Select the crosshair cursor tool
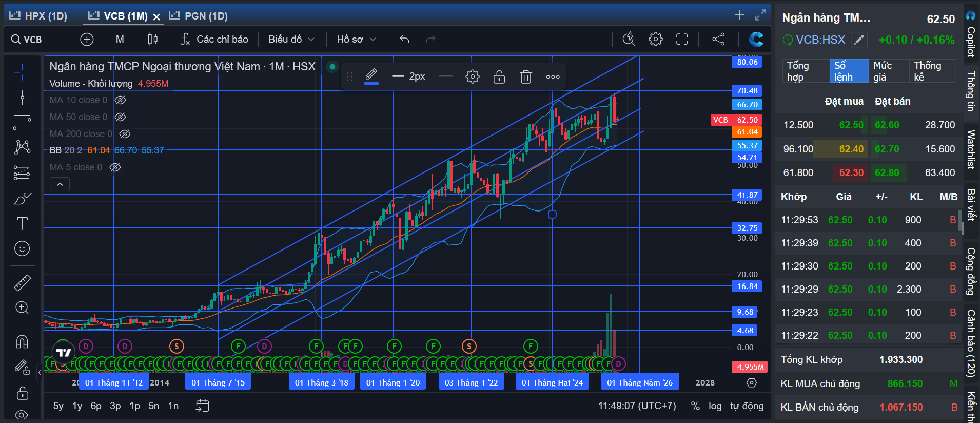 coord(22,72)
